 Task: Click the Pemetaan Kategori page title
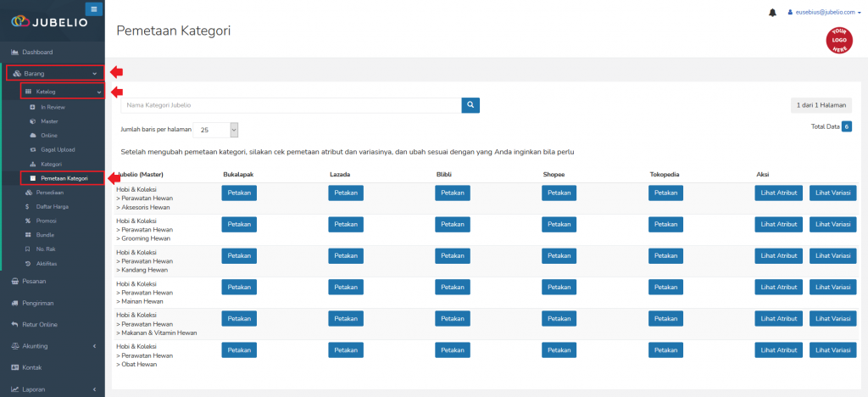(173, 31)
